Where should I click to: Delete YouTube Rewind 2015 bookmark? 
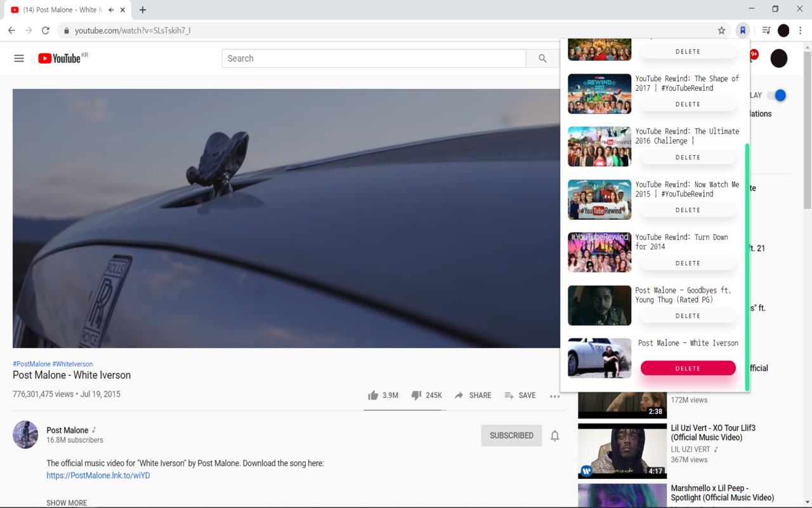[688, 210]
